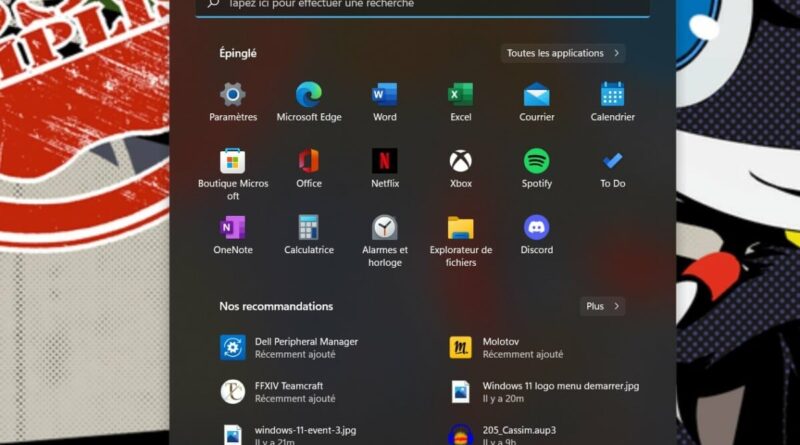Open Alarmes et horloge app
800x445 pixels.
(x=385, y=241)
